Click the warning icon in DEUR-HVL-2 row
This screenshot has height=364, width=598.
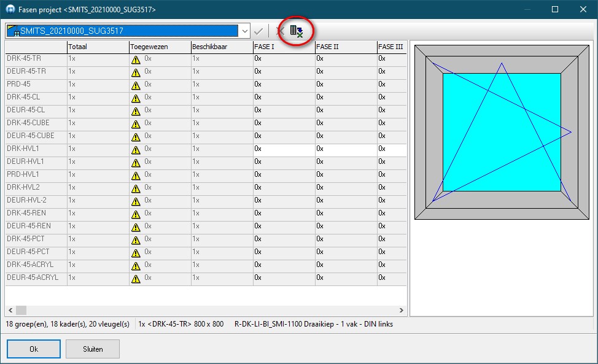pyautogui.click(x=136, y=201)
